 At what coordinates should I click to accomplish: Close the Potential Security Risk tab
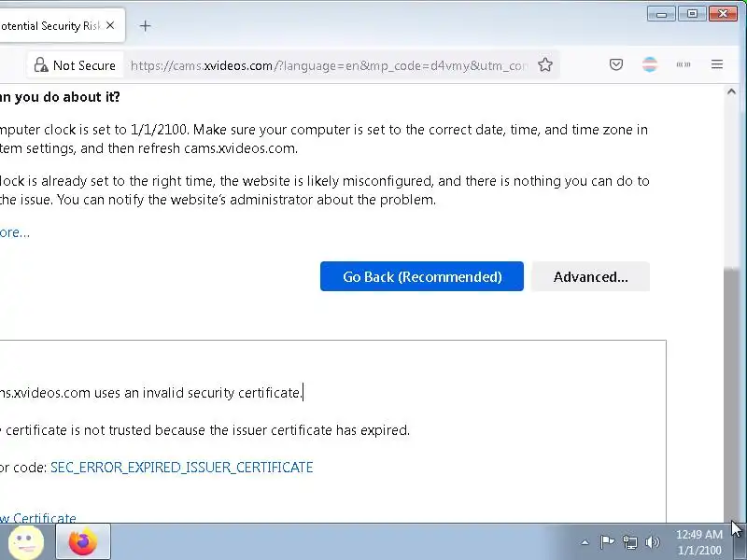coord(110,26)
